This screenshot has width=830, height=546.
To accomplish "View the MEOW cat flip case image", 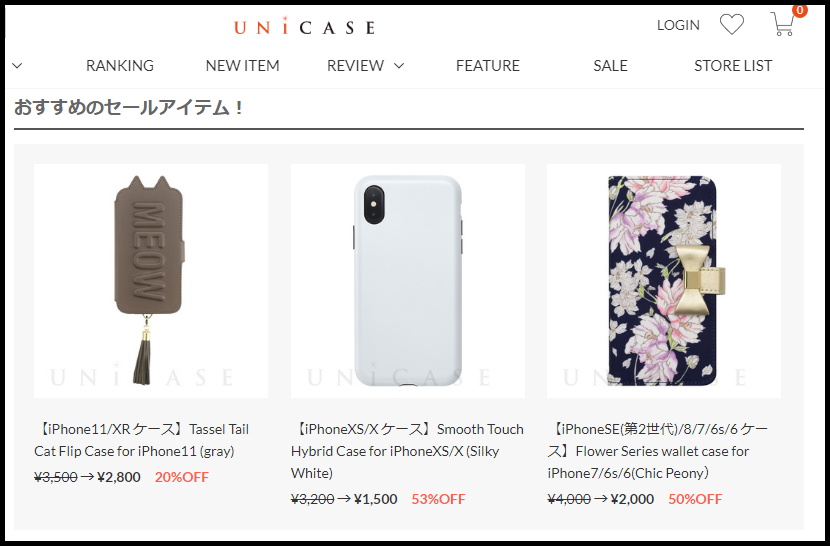I will tap(151, 281).
